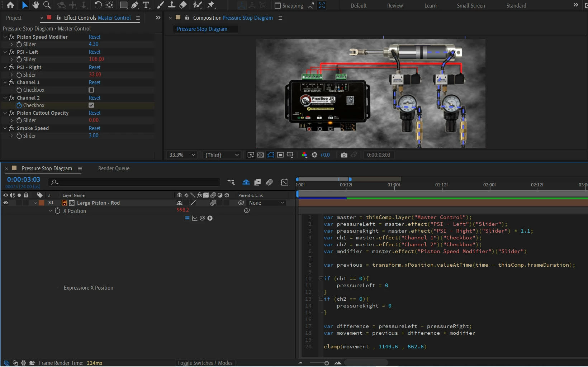Open the show channel color icon
Screen dimensions: 588x367
304,155
